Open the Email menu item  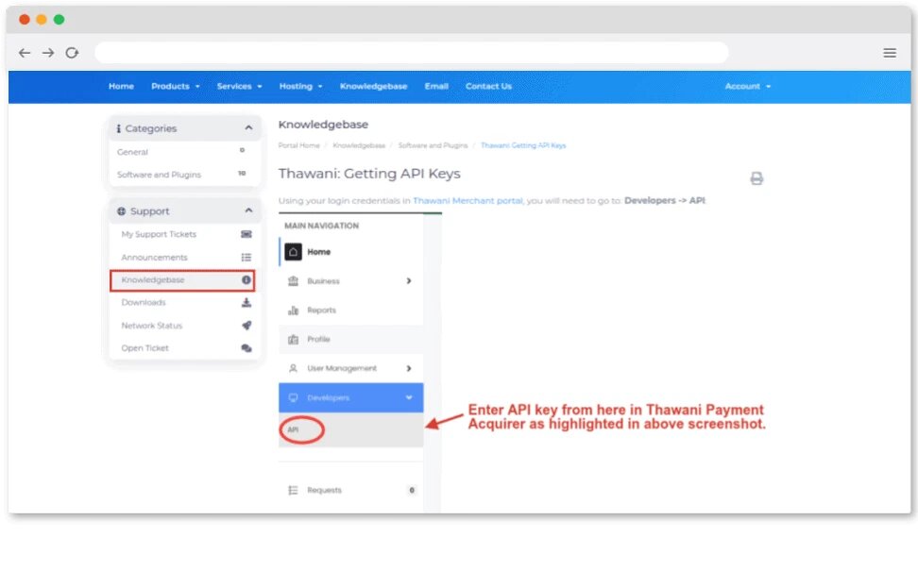click(x=436, y=87)
